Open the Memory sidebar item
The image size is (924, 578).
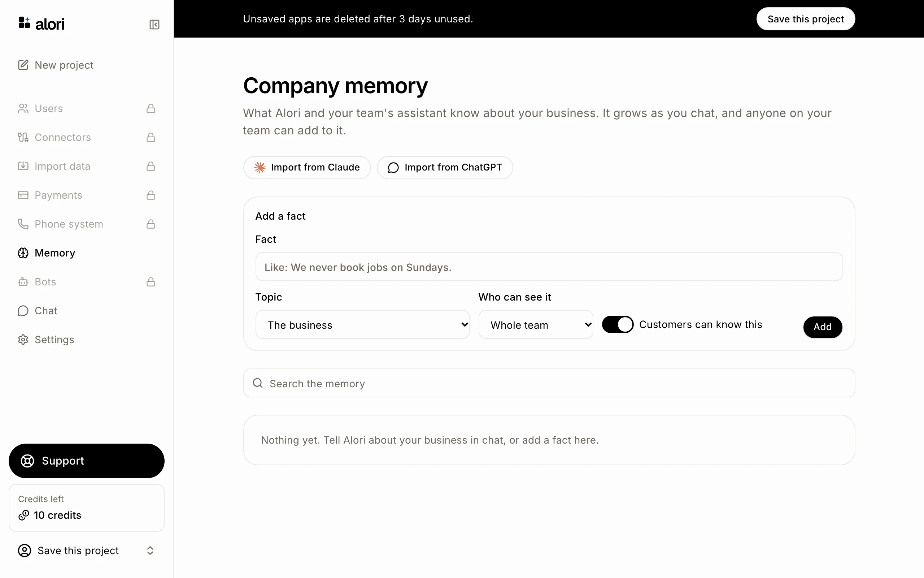[x=86, y=253]
